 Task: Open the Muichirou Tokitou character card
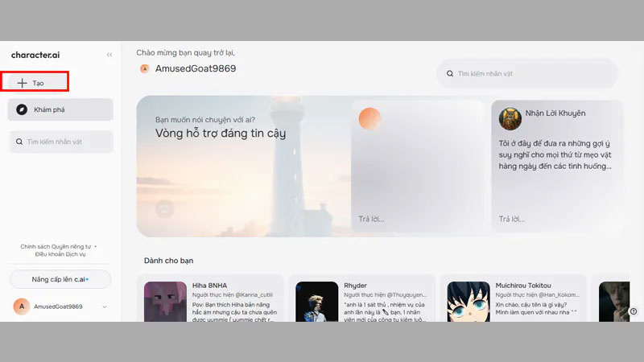(514, 299)
